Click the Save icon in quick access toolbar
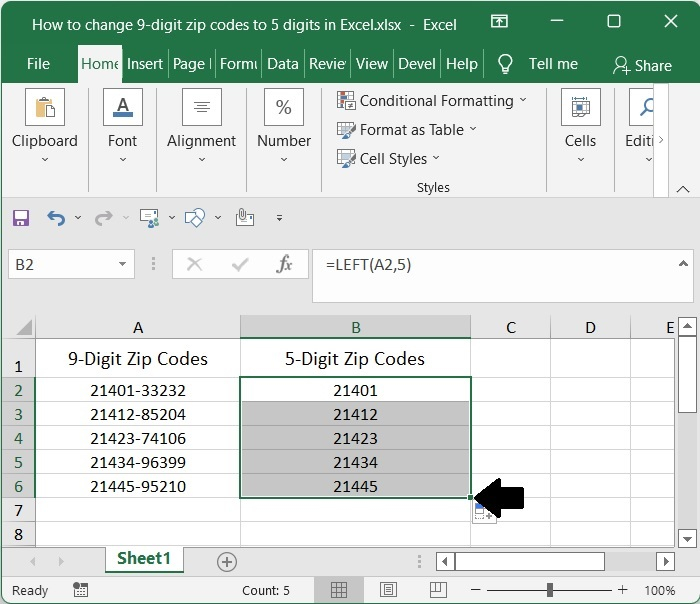This screenshot has height=604, width=700. [21, 217]
